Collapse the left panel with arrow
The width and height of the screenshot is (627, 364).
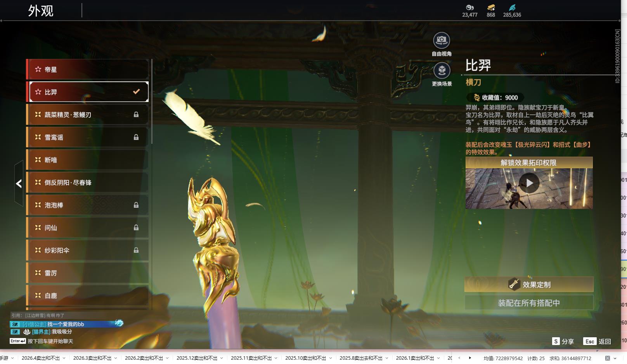coord(19,183)
